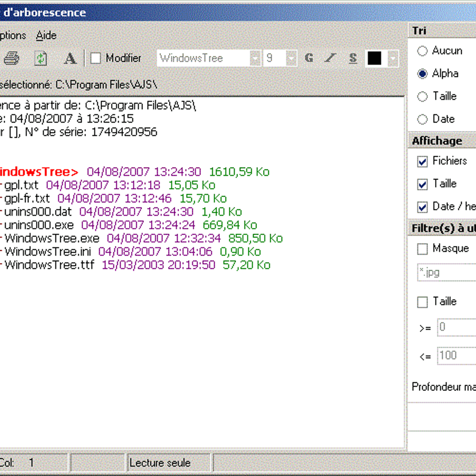The width and height of the screenshot is (476, 476).
Task: Click the date line 04/08/2007 à 13:26:15
Action: click(67, 119)
